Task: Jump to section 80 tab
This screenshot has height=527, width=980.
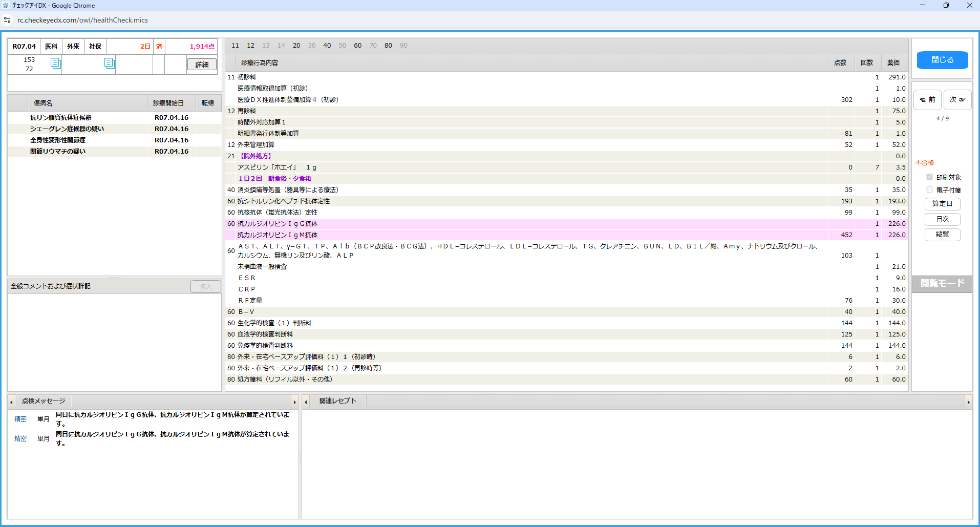Action: point(389,46)
